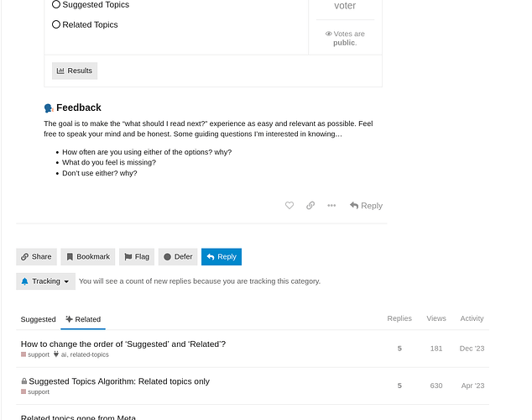
Task: Click the eye icon beside 'Votes are public'
Action: tap(328, 34)
